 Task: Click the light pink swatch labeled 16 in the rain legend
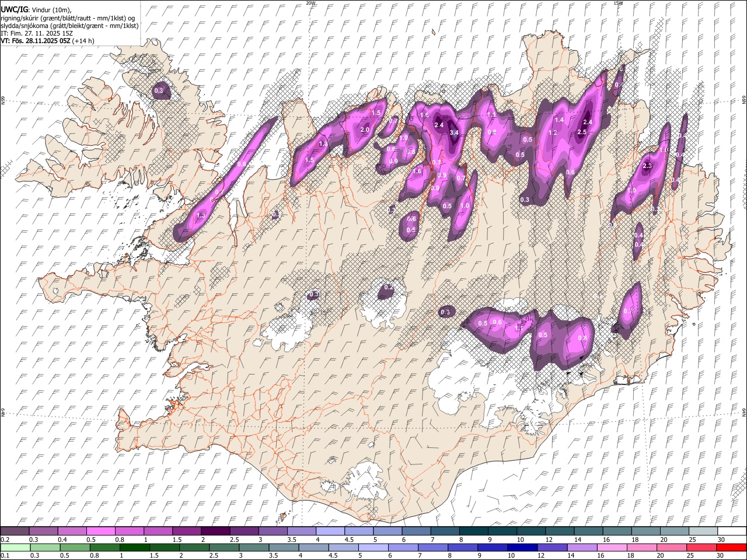pos(612,547)
